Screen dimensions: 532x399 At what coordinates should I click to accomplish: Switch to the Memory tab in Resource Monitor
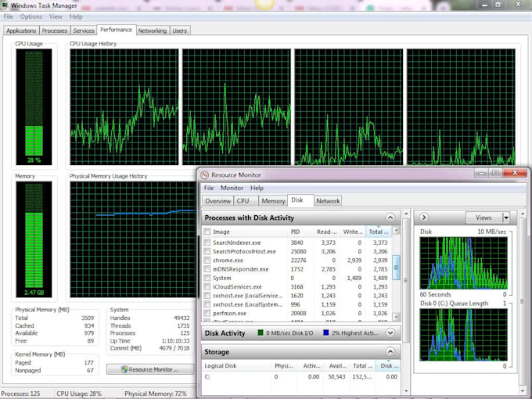pos(273,201)
